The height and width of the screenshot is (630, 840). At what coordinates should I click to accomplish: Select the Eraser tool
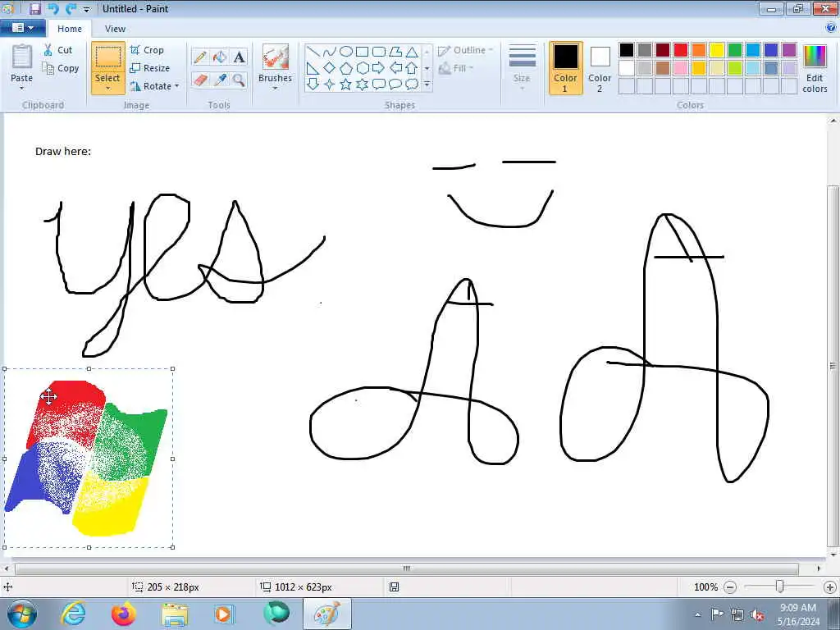(200, 80)
